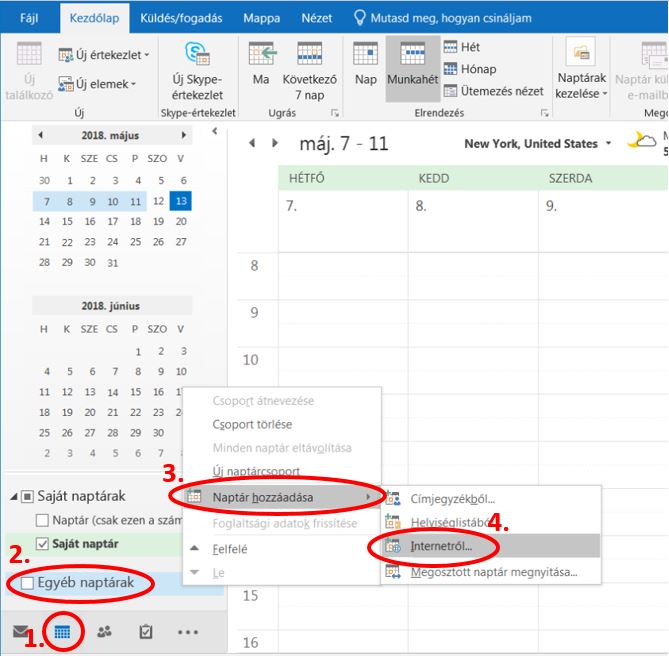Open the People contacts icon

click(x=104, y=632)
